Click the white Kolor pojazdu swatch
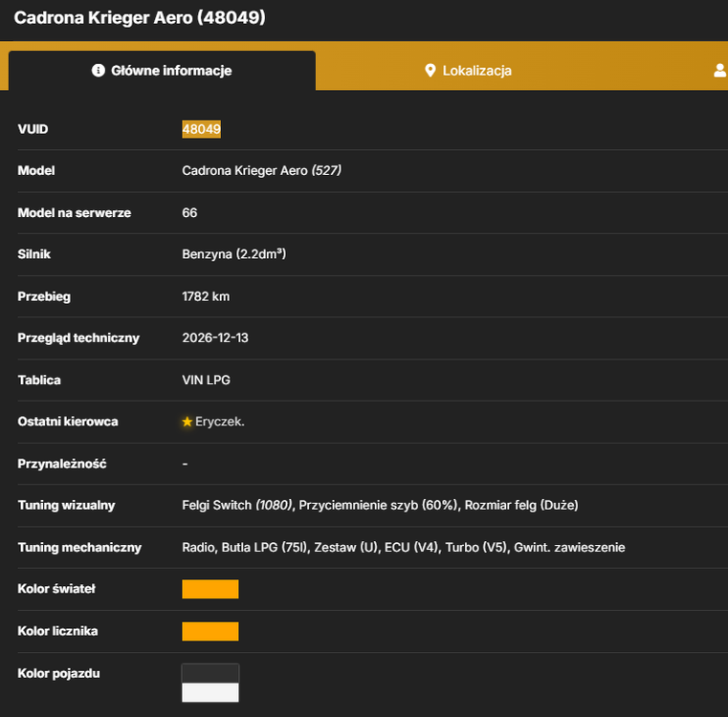 click(x=210, y=692)
